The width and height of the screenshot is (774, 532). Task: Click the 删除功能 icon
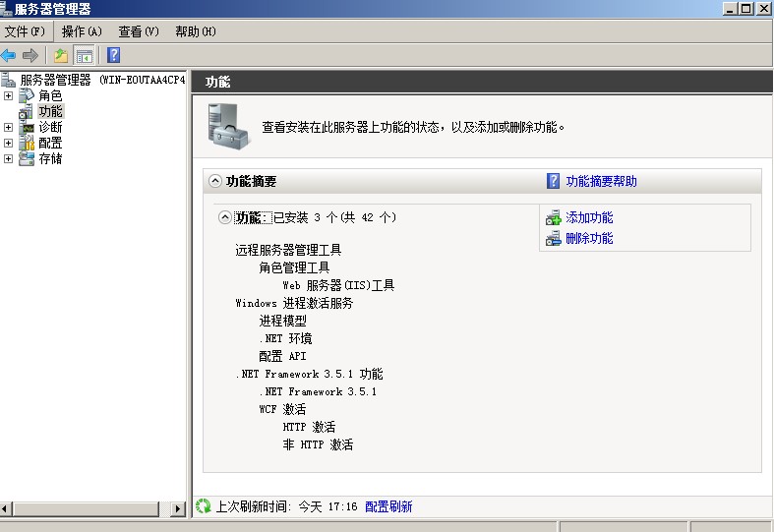[554, 238]
